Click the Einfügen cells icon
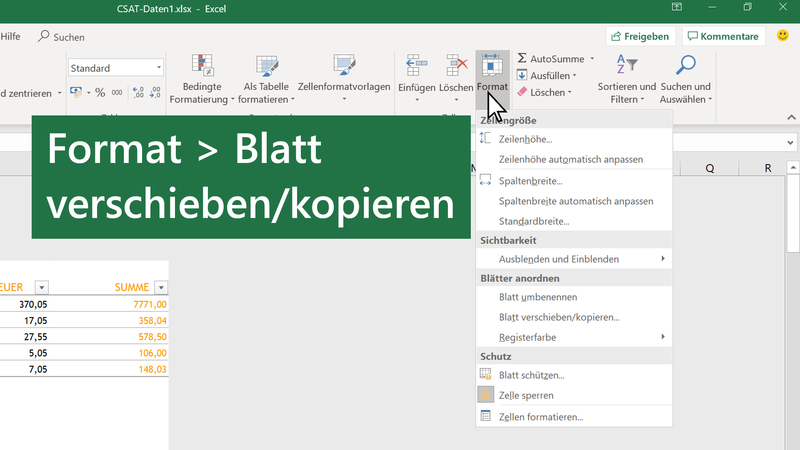Screen dimensions: 800x450 416,67
